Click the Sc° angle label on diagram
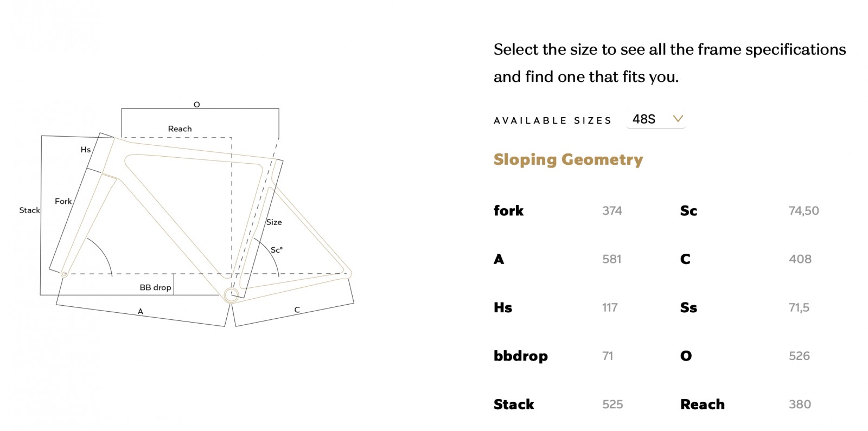Viewport: 868px width, 431px height. pyautogui.click(x=277, y=250)
